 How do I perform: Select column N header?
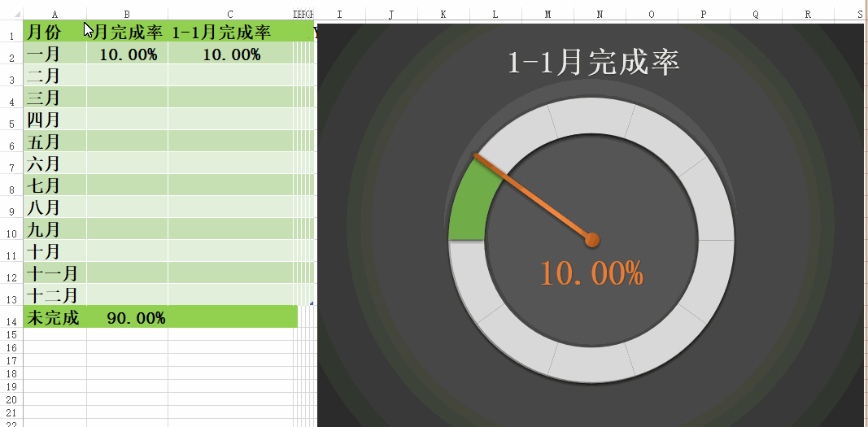point(600,14)
